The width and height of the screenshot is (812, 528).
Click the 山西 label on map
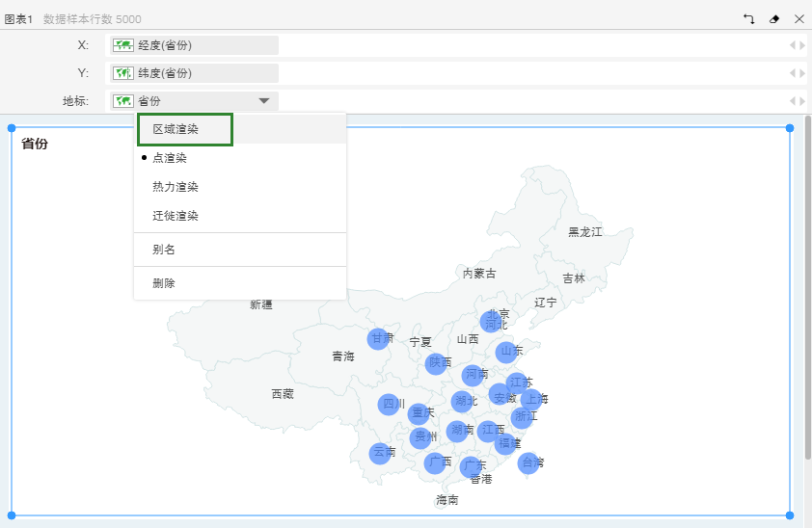click(x=468, y=339)
